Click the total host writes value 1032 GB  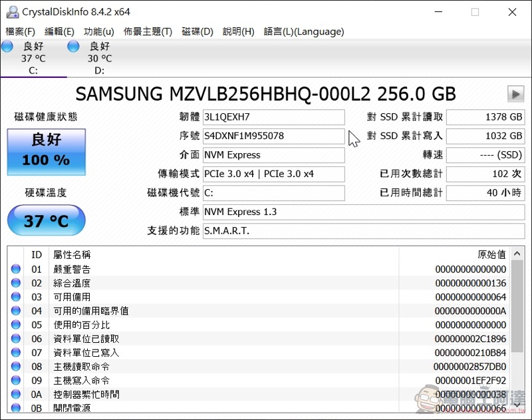(x=485, y=136)
